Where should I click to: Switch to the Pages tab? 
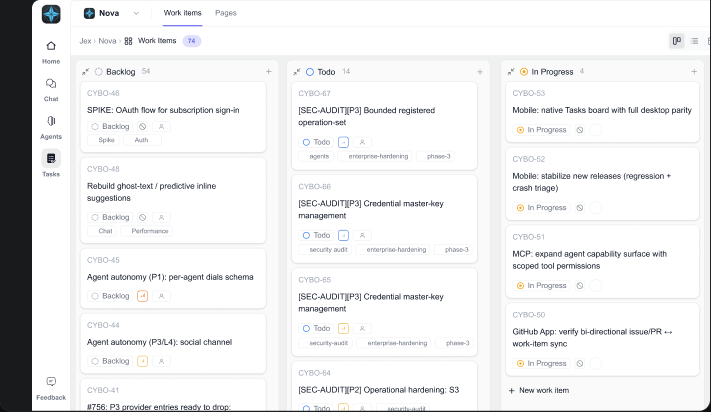click(226, 13)
